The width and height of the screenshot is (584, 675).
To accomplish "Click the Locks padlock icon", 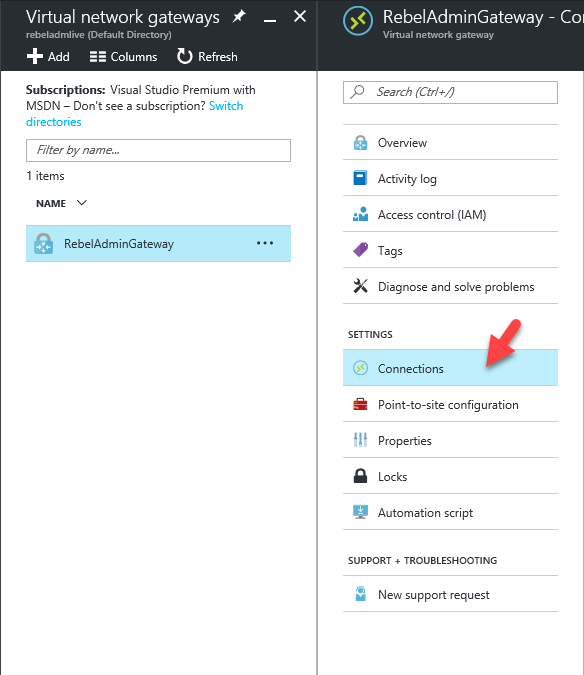I will (x=360, y=476).
